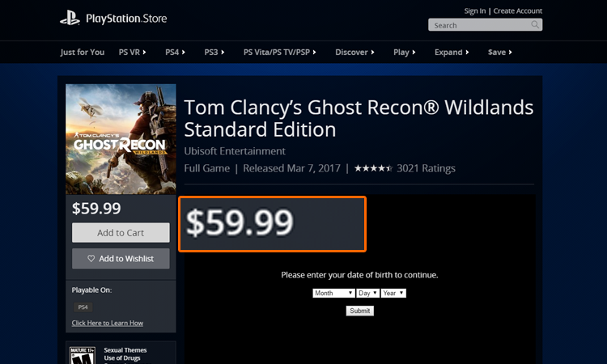Click the Sign In link

[475, 11]
